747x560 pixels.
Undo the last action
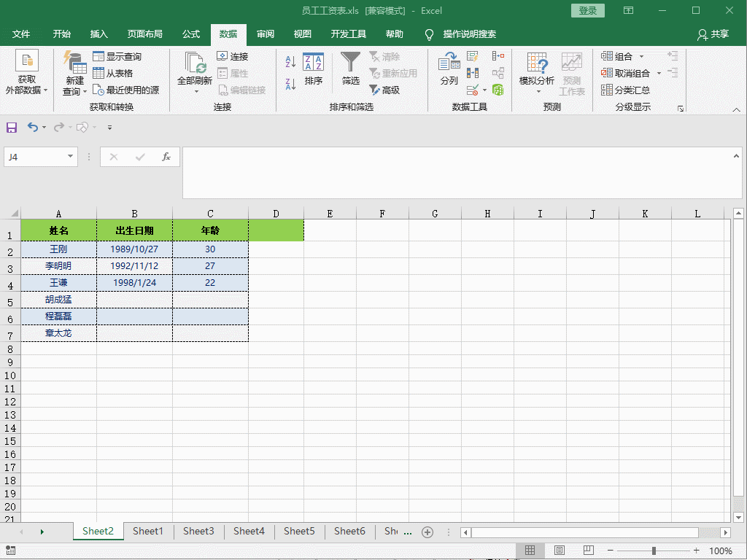click(32, 127)
